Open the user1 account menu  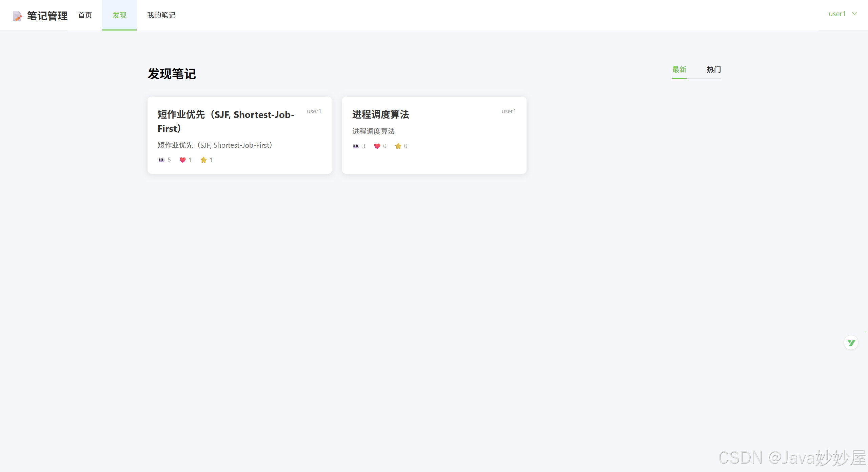click(837, 14)
